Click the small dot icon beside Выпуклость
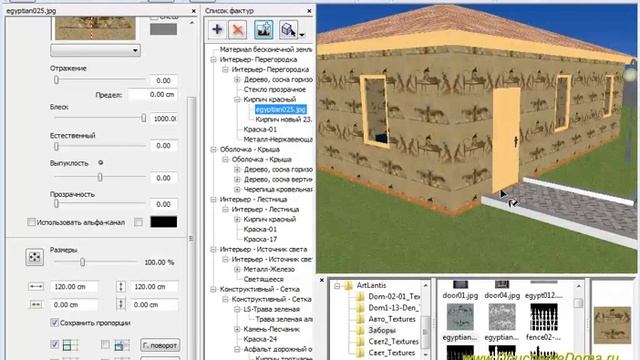Viewport: 640px width, 360px height. 100,162
